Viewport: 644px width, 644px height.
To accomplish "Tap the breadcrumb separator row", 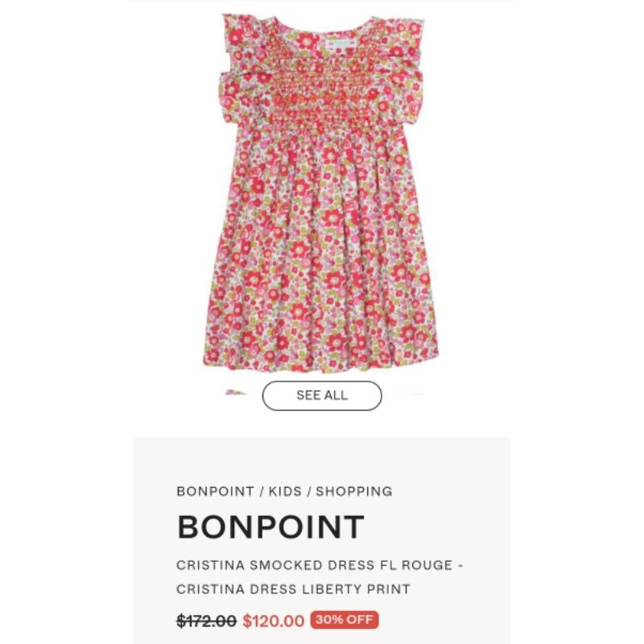I will click(283, 490).
